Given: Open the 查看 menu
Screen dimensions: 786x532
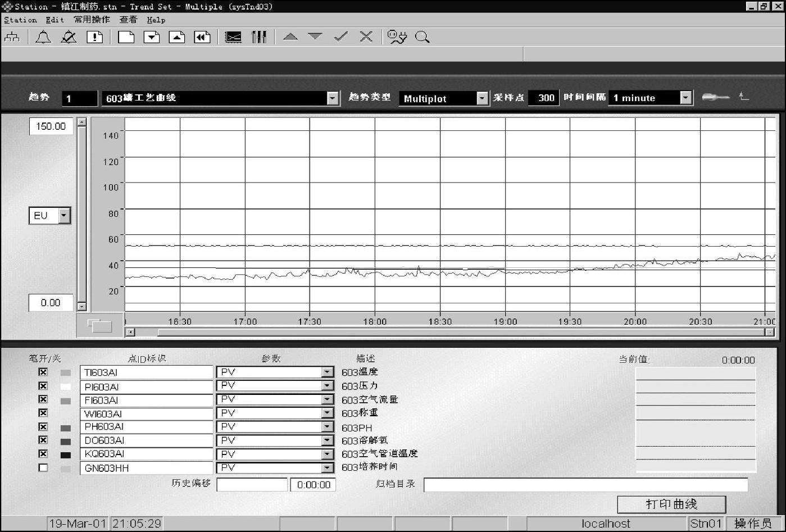Looking at the screenshot, I should [128, 20].
